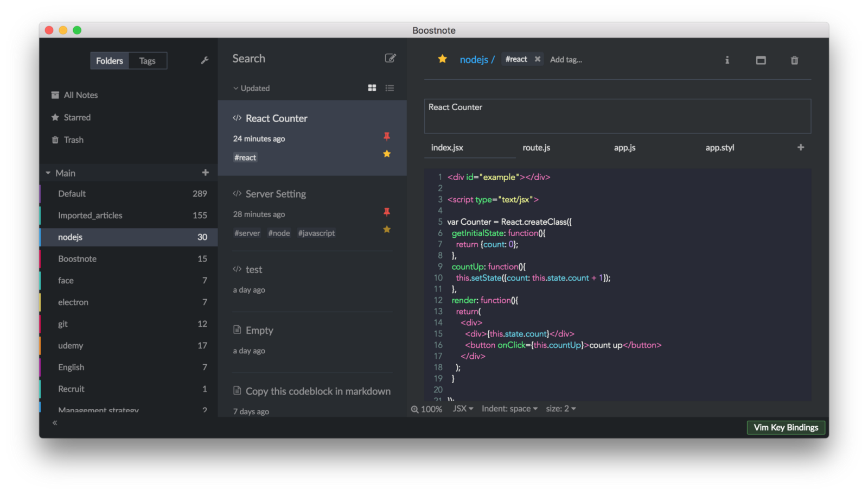Switch to the compact list view icon

pos(390,88)
